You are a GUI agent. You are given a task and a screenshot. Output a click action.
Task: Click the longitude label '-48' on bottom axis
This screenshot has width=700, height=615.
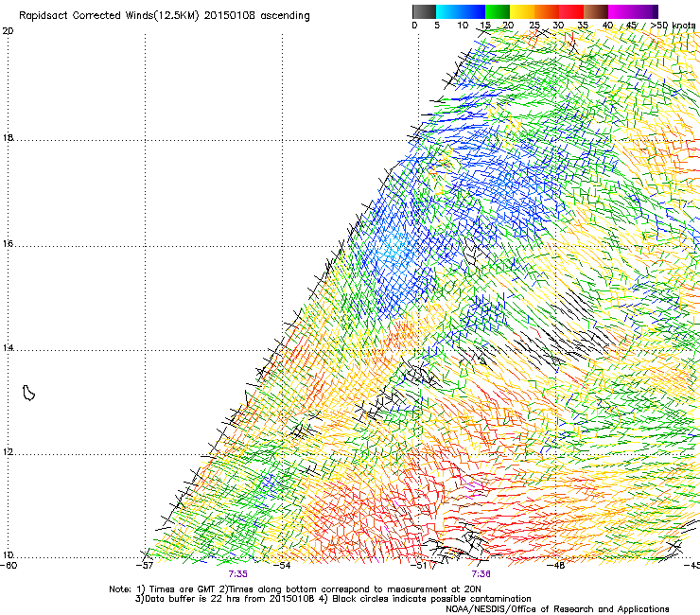pos(556,566)
